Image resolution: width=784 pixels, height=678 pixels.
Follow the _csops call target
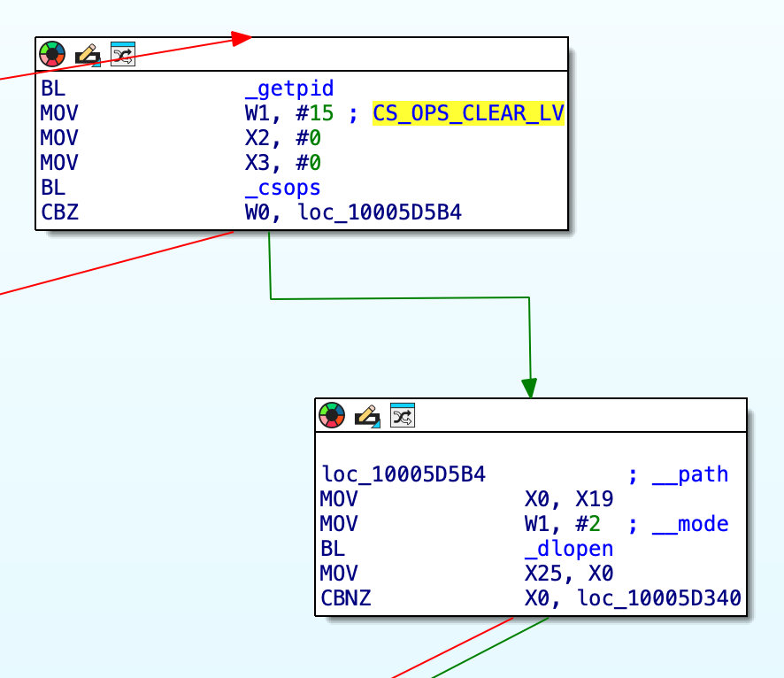tap(283, 187)
